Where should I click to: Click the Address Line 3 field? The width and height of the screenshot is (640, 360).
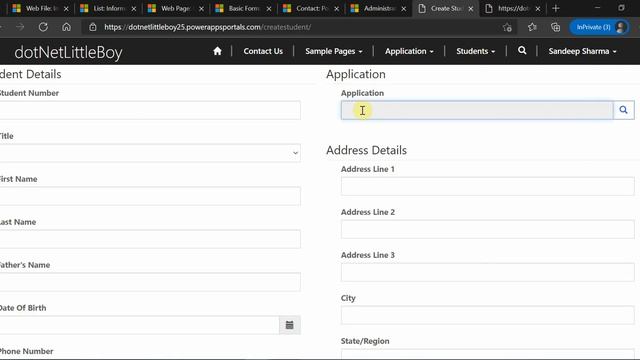[x=488, y=272]
